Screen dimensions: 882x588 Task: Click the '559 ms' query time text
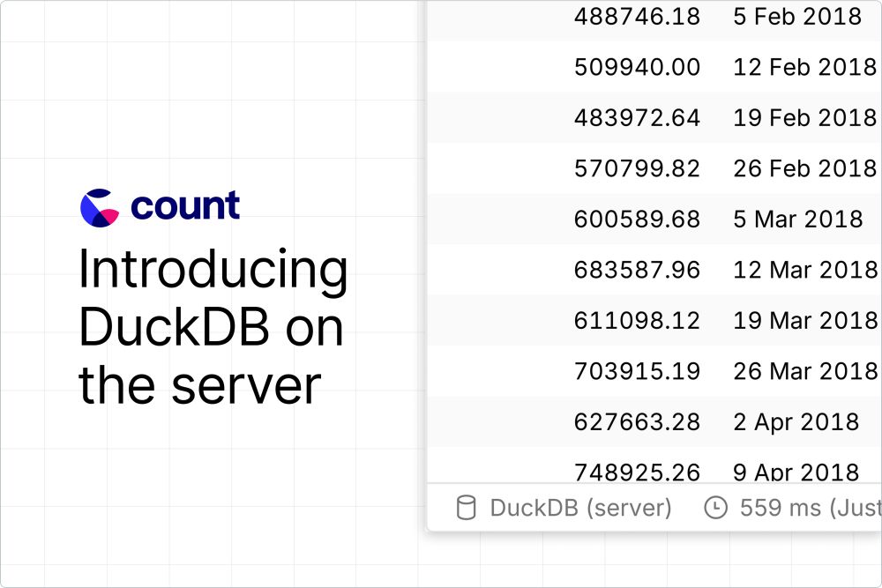(781, 508)
